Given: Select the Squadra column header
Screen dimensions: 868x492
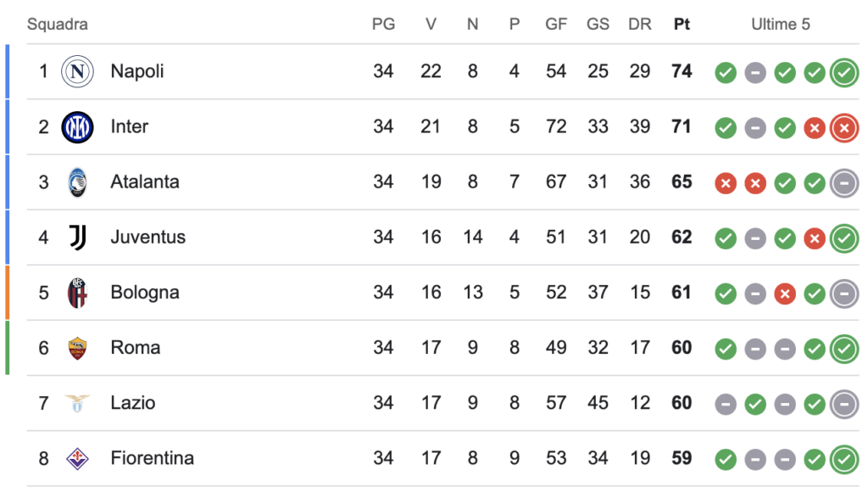Looking at the screenshot, I should coord(58,25).
